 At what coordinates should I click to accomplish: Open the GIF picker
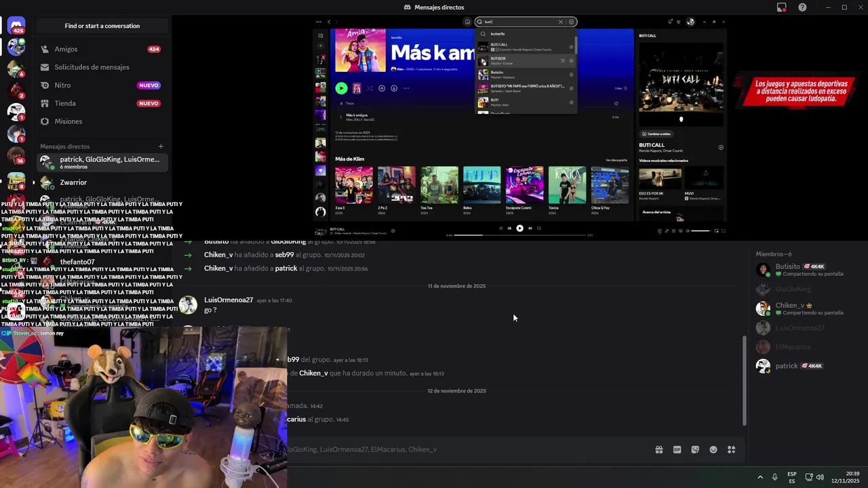coord(677,449)
